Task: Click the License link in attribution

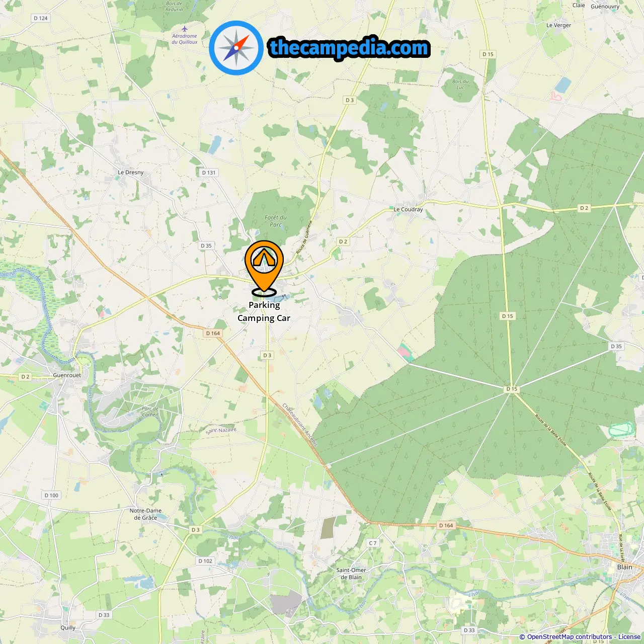Action: (x=629, y=637)
